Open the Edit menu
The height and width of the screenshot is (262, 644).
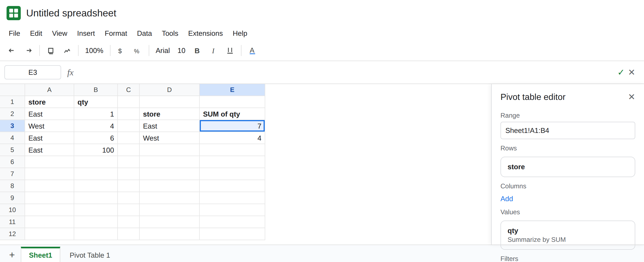36,33
